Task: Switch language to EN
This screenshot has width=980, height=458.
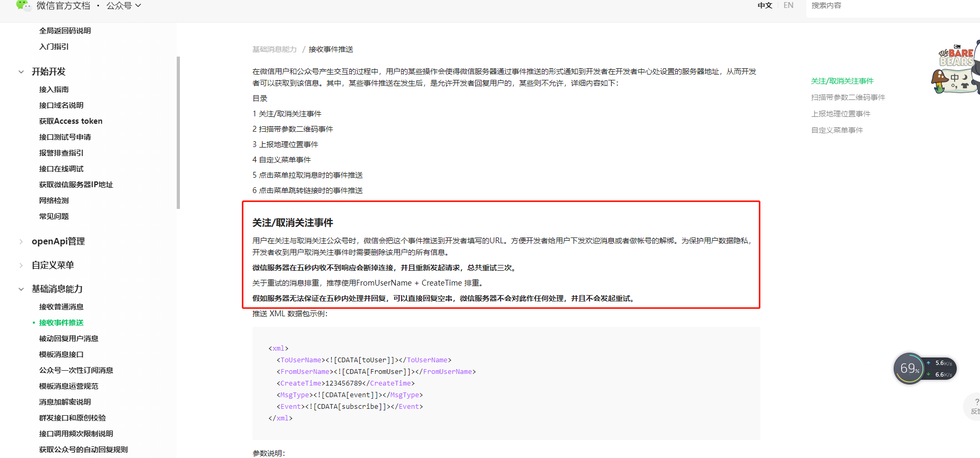Action: [x=788, y=5]
